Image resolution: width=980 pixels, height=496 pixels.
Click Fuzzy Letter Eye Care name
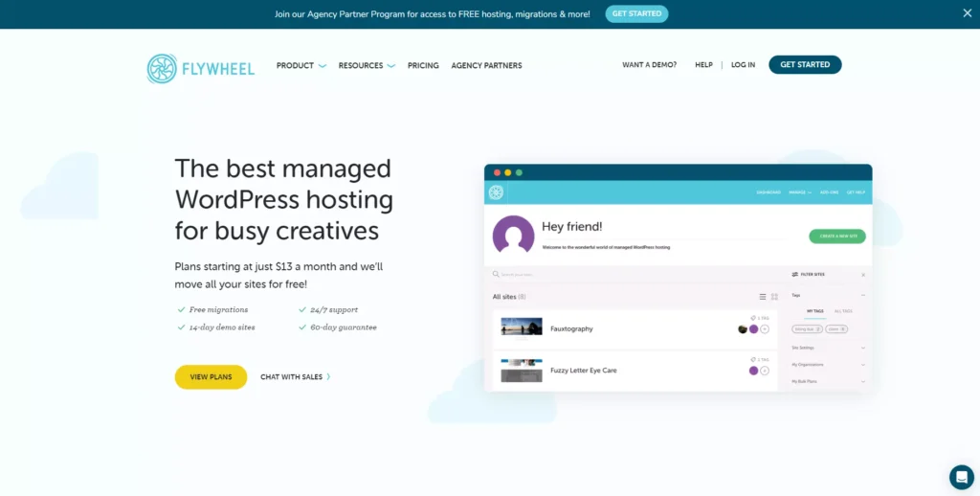pyautogui.click(x=583, y=371)
